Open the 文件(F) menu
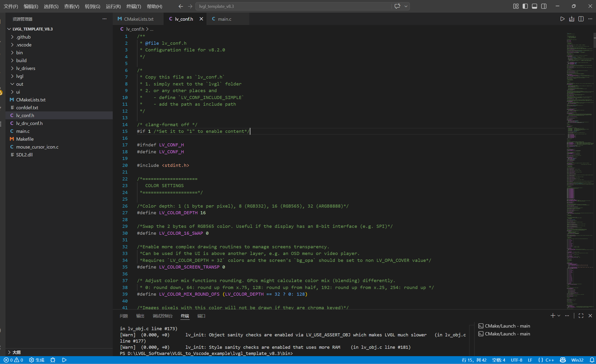The height and width of the screenshot is (364, 596). pos(11,6)
